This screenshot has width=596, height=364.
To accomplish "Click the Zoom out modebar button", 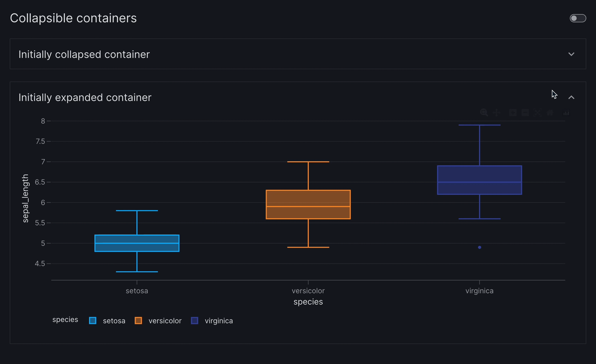I will tap(525, 113).
